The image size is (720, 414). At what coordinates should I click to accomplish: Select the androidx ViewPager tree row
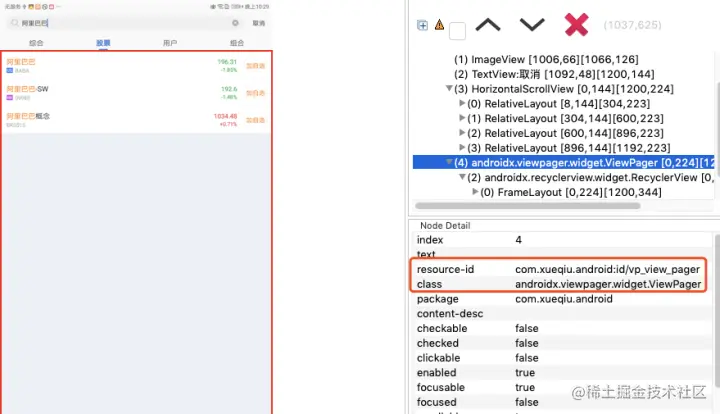tap(563, 162)
